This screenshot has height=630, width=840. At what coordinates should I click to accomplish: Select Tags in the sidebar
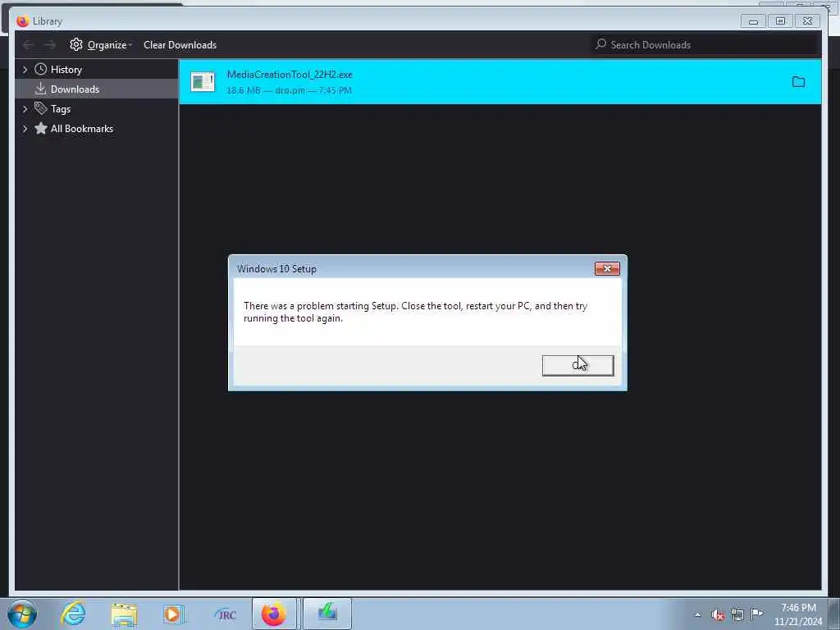97,109
